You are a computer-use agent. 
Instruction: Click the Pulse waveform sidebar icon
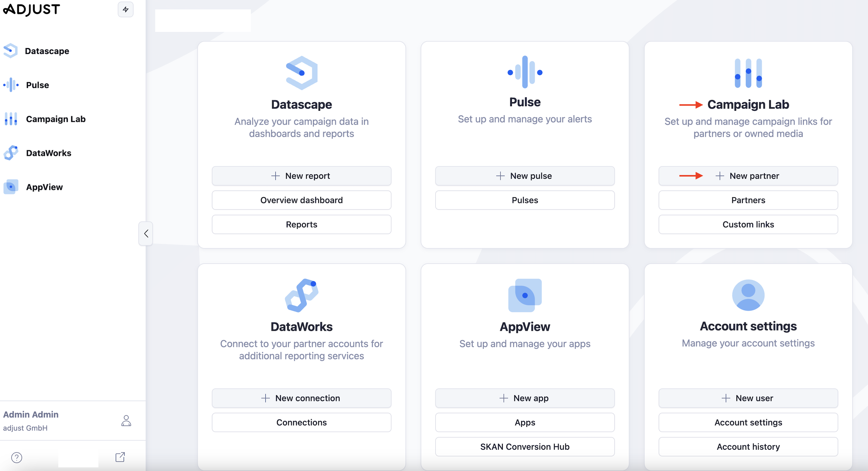click(11, 85)
